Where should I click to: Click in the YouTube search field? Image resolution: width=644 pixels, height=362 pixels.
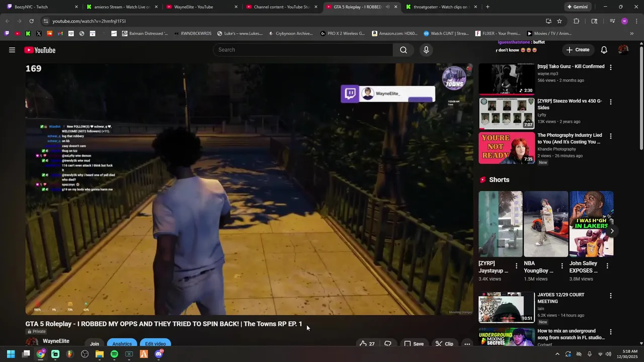click(x=303, y=50)
